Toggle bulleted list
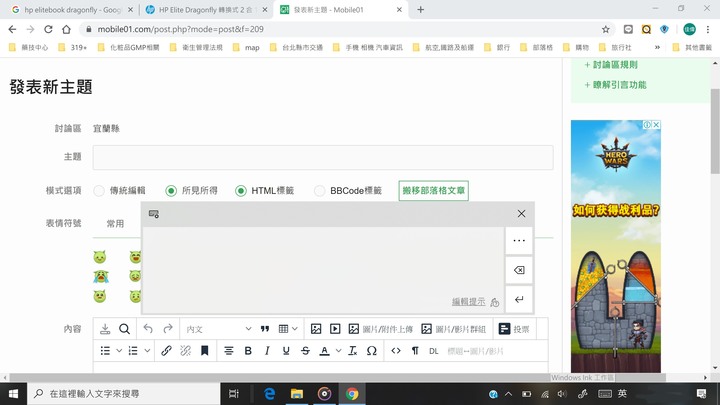Viewport: 720px width, 405px height. [x=105, y=351]
